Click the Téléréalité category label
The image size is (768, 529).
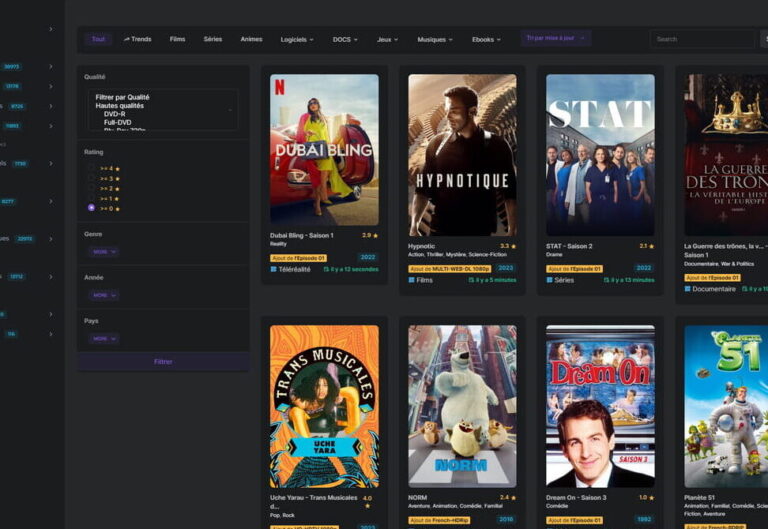tap(294, 269)
